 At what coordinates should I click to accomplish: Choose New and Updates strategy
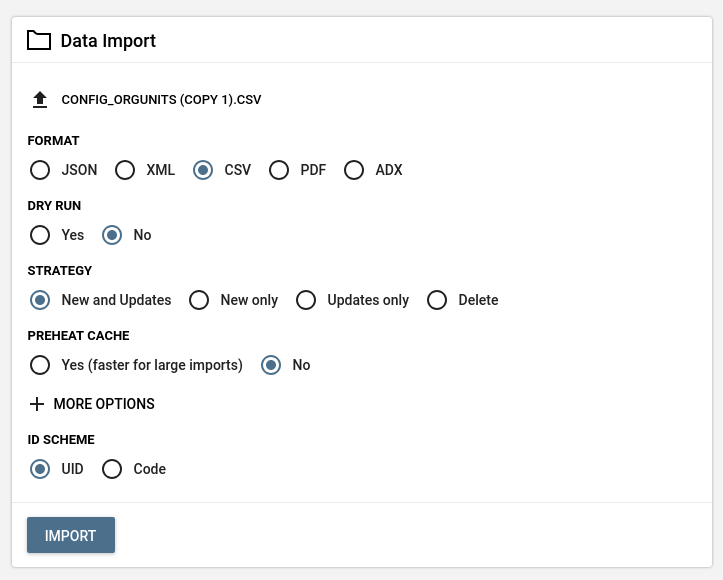pos(40,300)
